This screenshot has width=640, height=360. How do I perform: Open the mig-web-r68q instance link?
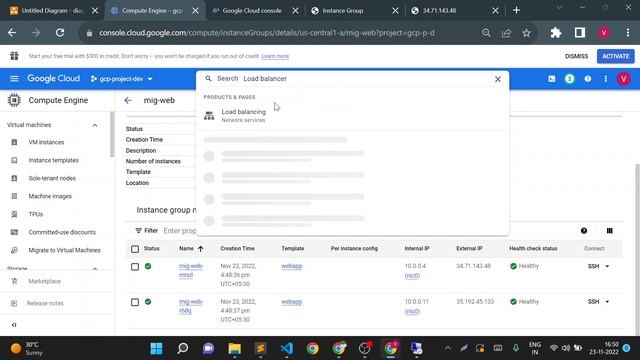click(x=191, y=306)
